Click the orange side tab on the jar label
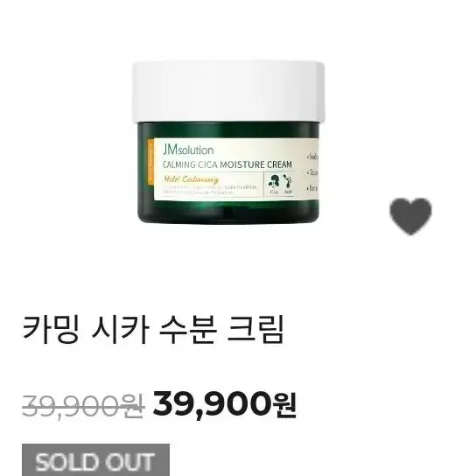Screen dimensions: 476x476 click(150, 162)
